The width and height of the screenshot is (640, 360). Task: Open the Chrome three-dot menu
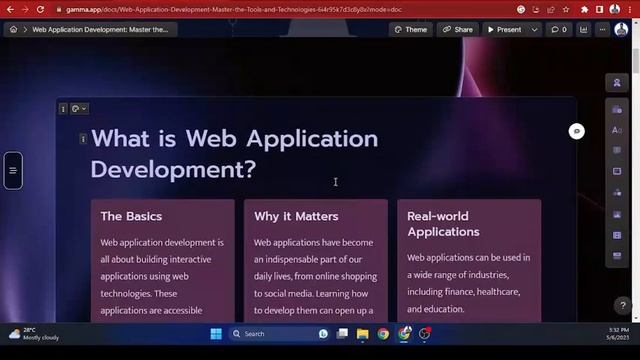coord(630,9)
